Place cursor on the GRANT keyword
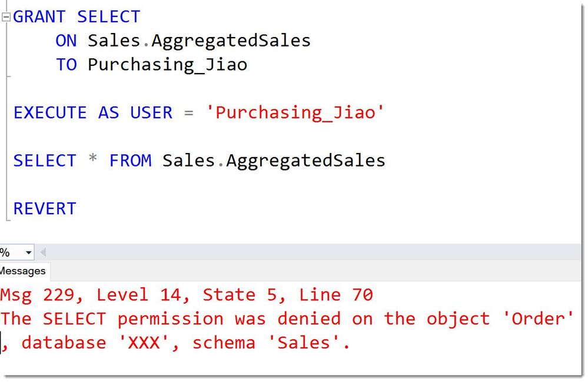This screenshot has height=382, width=588. click(39, 16)
